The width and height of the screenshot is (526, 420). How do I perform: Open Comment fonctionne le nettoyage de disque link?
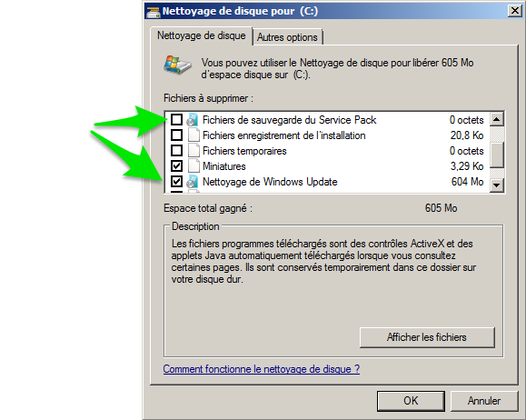point(262,369)
